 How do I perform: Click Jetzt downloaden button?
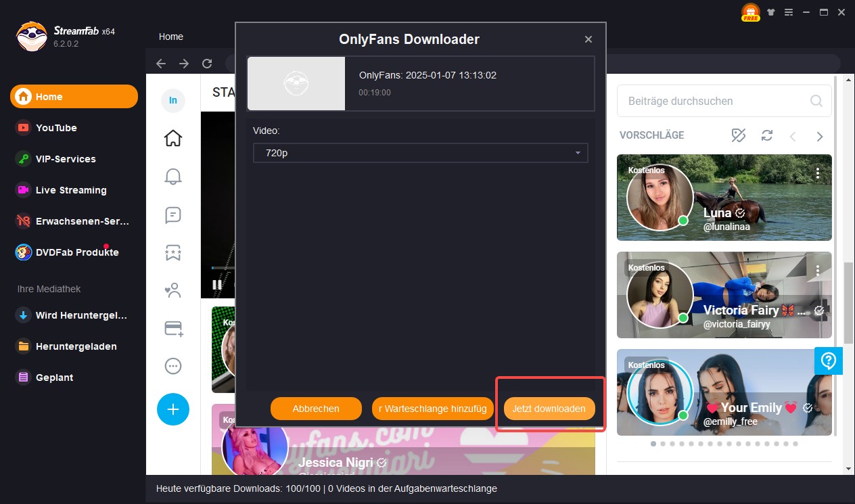click(549, 409)
